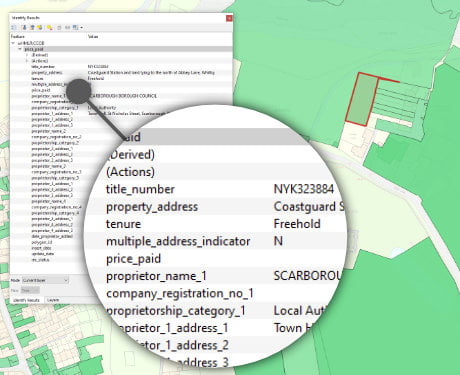Screen dimensions: 460x375
Task: Select the property_address row in small panel
Action: click(121, 72)
